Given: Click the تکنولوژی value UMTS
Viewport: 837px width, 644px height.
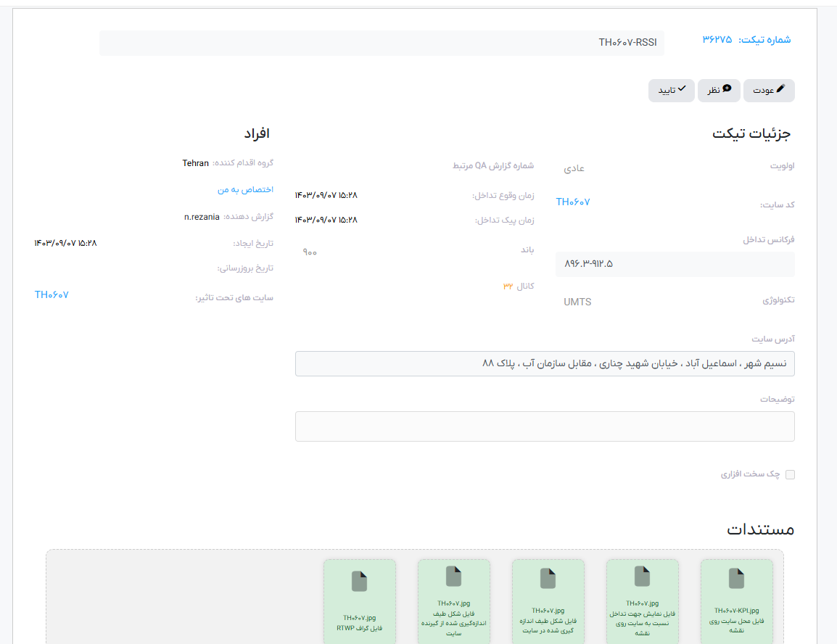Looking at the screenshot, I should click(577, 302).
